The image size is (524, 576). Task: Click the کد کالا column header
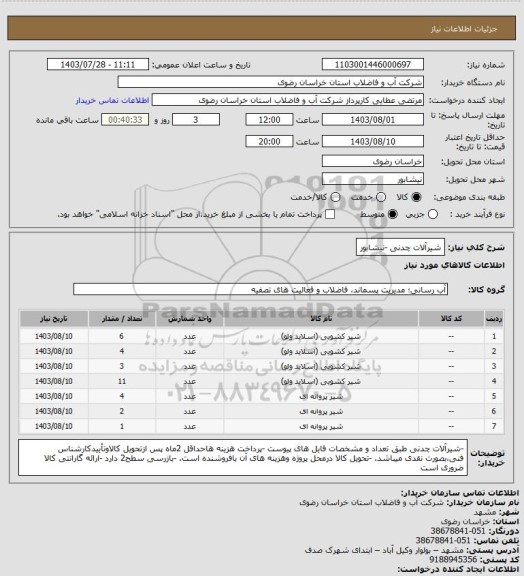point(451,318)
